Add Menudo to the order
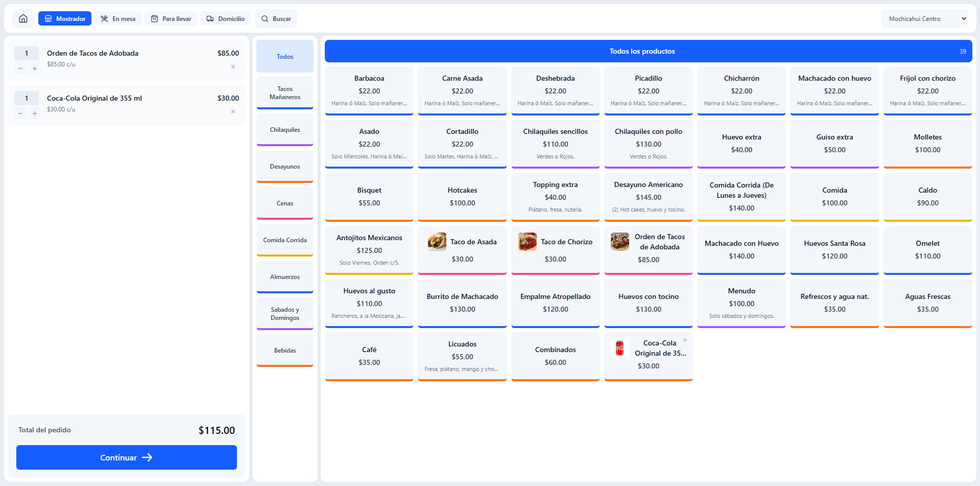Viewport: 980px width, 486px height. click(742, 303)
